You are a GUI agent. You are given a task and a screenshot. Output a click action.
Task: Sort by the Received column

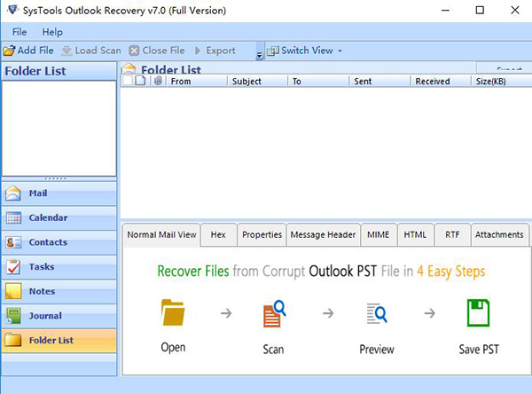pyautogui.click(x=441, y=81)
